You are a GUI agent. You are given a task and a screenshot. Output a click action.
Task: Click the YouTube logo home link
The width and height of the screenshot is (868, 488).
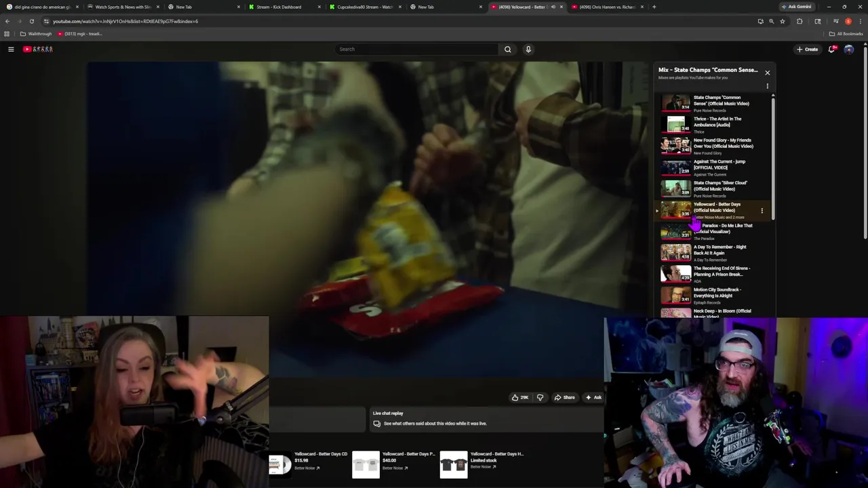coord(38,49)
